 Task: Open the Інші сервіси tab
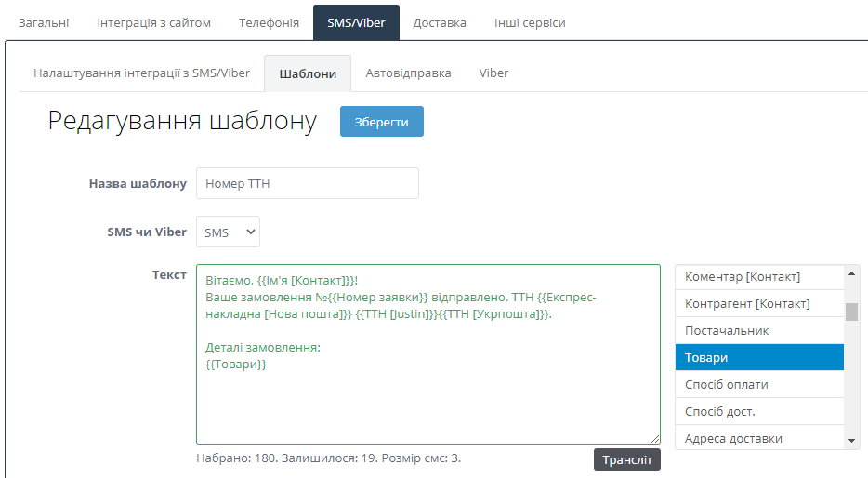pyautogui.click(x=530, y=22)
